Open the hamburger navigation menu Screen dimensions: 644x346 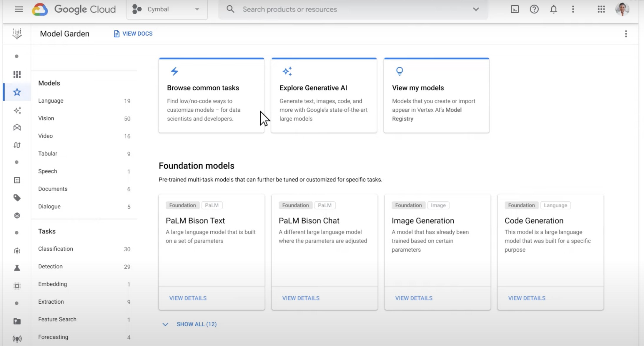click(19, 9)
